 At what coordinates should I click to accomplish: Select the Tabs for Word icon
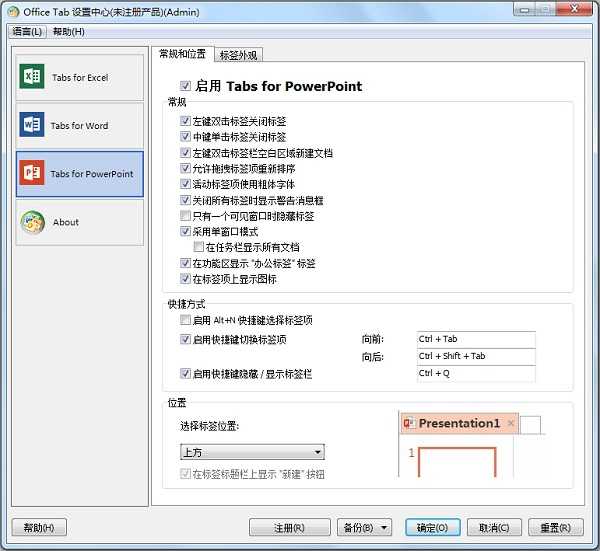pos(32,124)
